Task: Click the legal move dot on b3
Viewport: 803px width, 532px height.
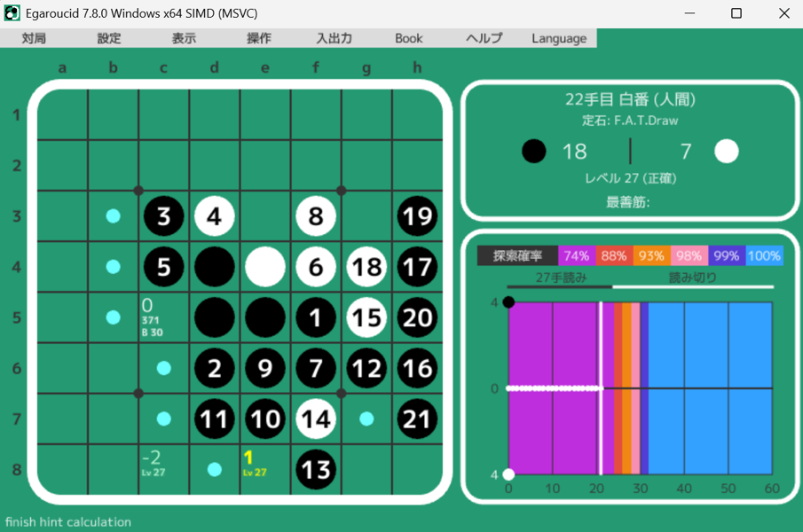Action: (113, 215)
